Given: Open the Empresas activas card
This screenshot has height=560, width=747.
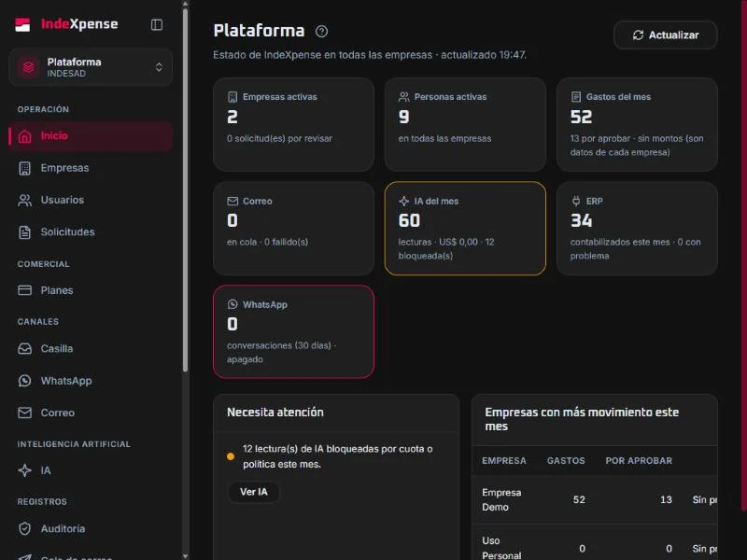Looking at the screenshot, I should 293,124.
